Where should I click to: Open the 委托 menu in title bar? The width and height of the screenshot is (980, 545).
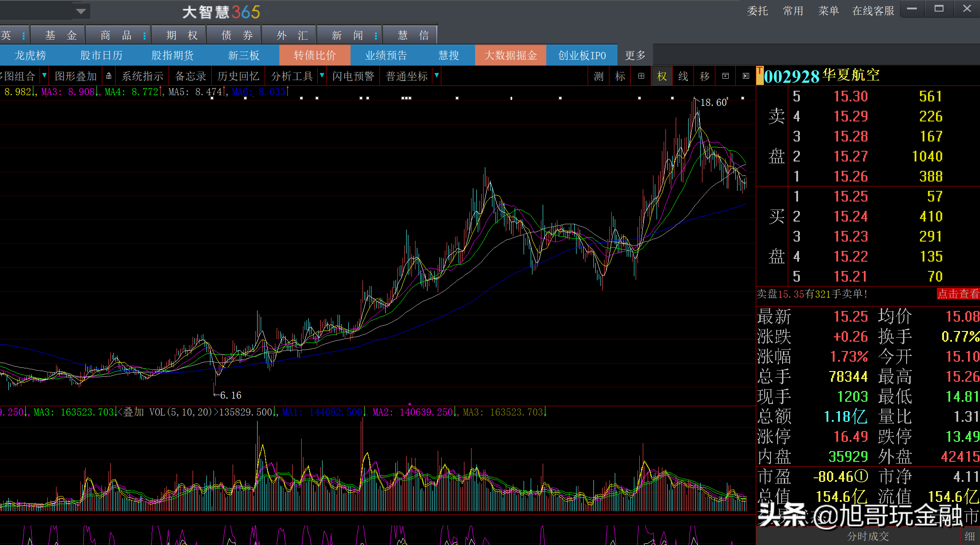pos(758,11)
